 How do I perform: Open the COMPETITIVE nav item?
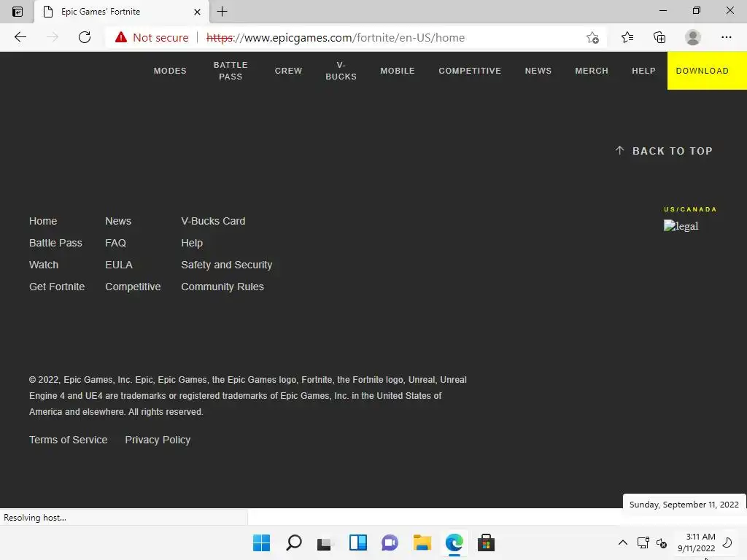pos(470,71)
